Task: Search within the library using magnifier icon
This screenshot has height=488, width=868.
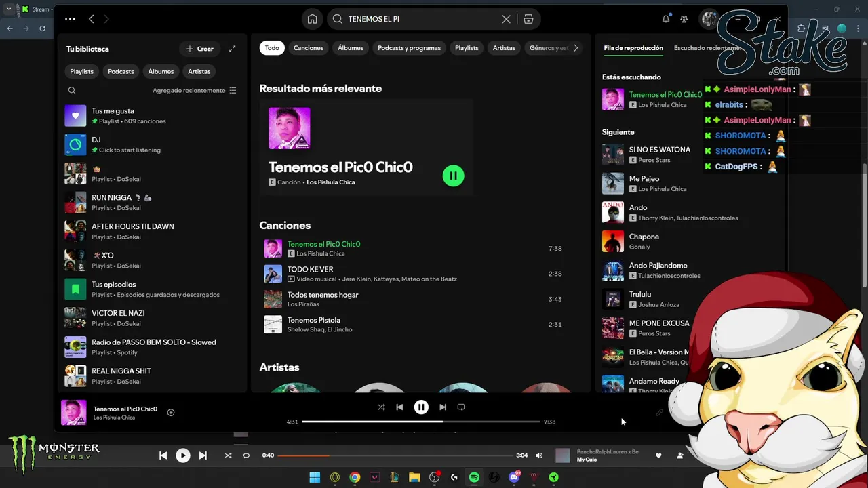Action: (x=72, y=90)
